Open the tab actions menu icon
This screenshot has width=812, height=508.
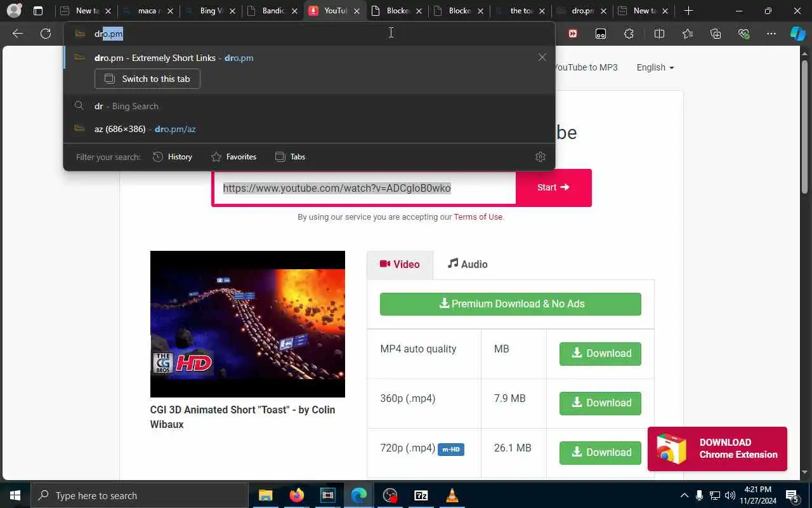[38, 11]
